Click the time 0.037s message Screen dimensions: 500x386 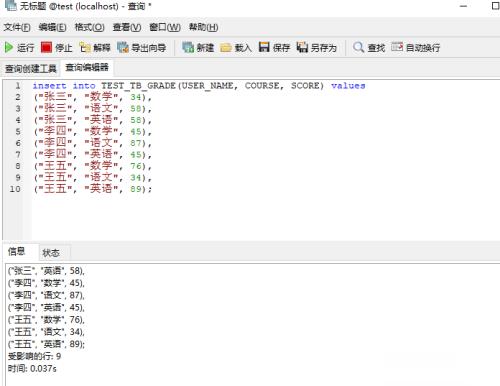click(32, 369)
